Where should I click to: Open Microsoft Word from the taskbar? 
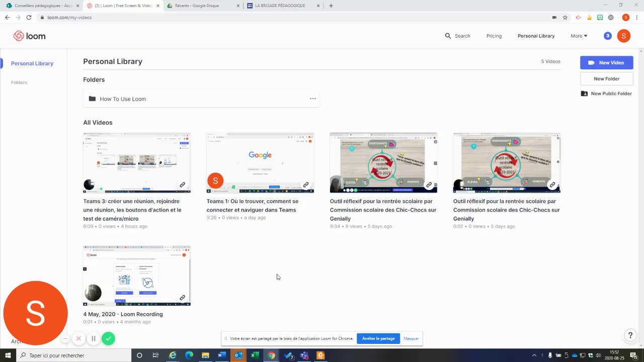point(221,355)
